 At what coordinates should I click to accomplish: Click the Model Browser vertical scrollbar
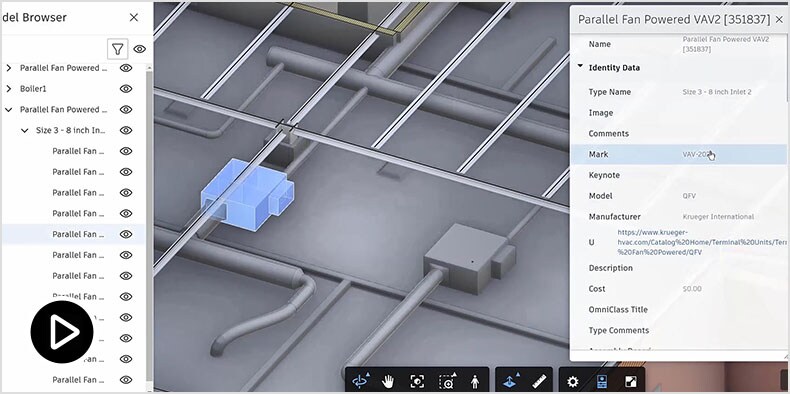149,227
